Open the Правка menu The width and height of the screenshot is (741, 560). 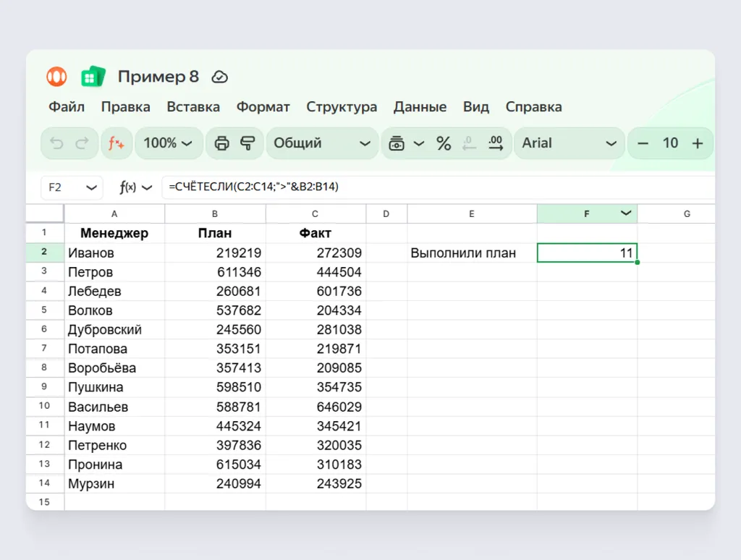pyautogui.click(x=126, y=107)
